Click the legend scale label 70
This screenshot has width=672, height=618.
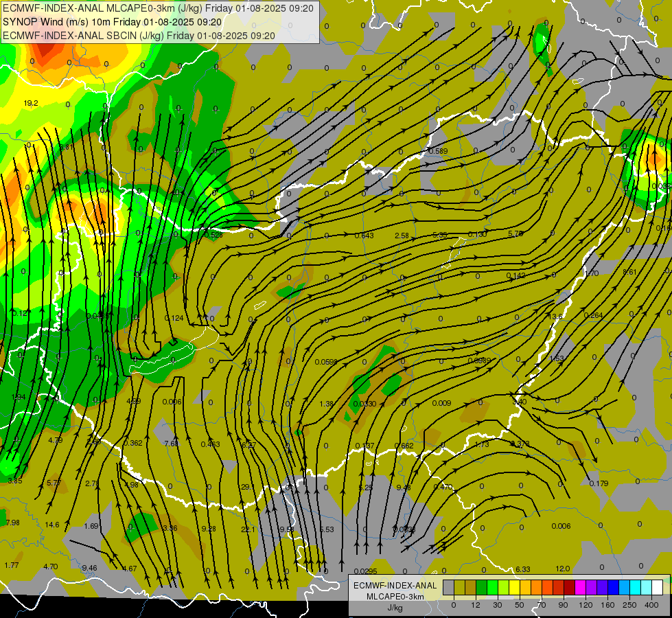[542, 605]
